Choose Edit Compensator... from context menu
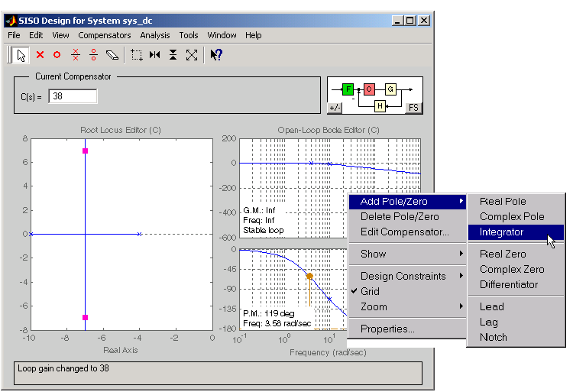 tap(407, 232)
